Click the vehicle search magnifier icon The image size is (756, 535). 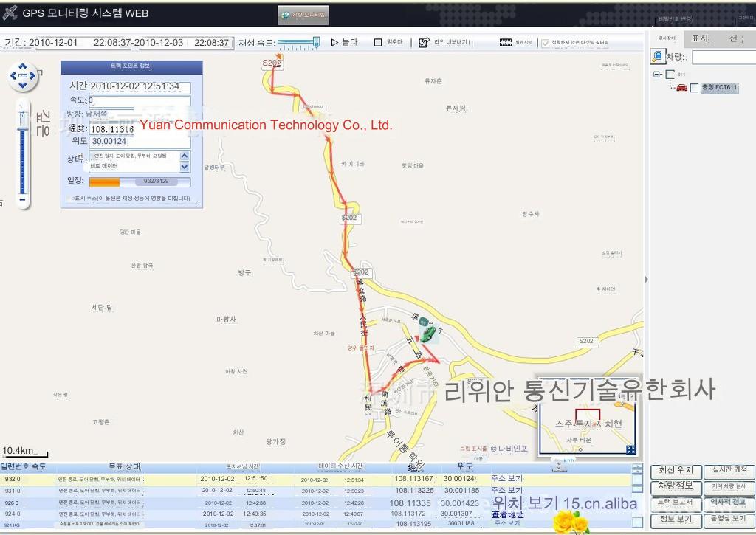pos(657,57)
